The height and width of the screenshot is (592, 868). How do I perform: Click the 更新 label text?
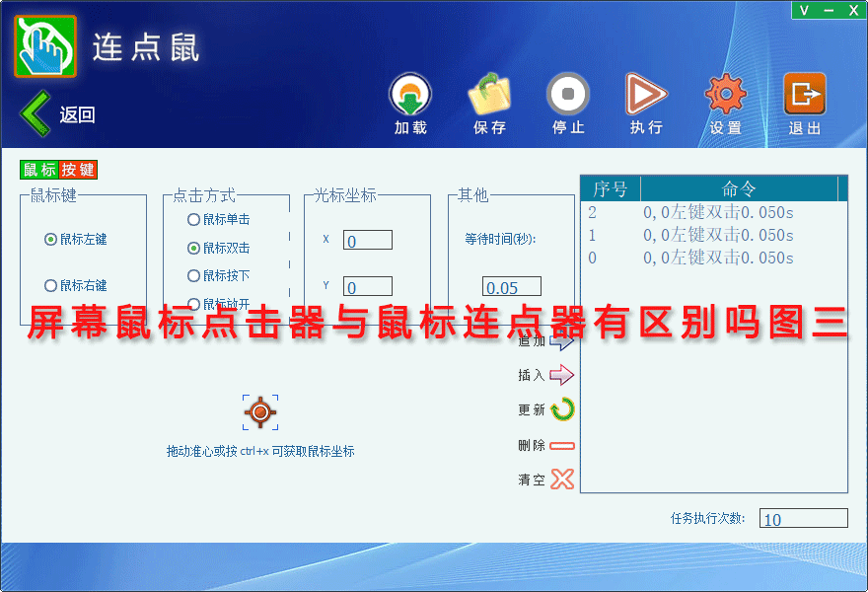coord(532,409)
